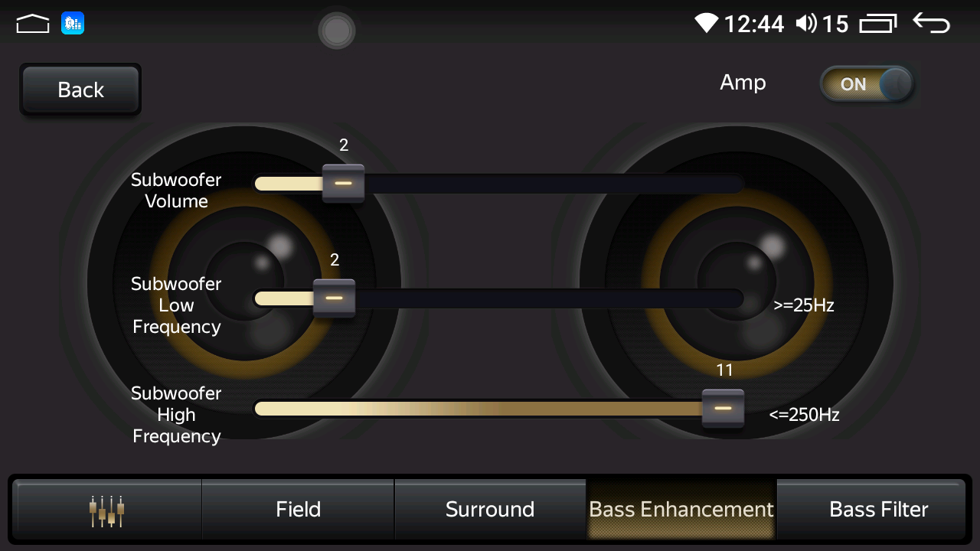Screen dimensions: 980x551
Task: Open the Bass Filter tab
Action: point(878,510)
